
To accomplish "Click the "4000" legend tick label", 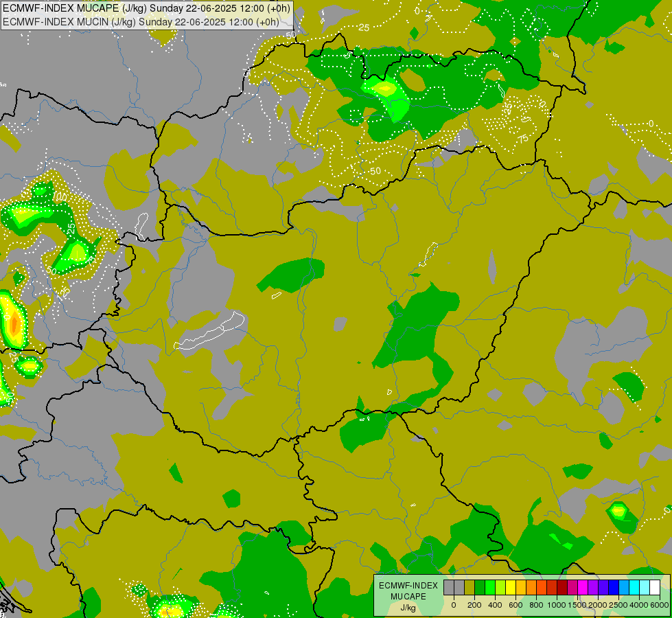I will pyautogui.click(x=639, y=605).
